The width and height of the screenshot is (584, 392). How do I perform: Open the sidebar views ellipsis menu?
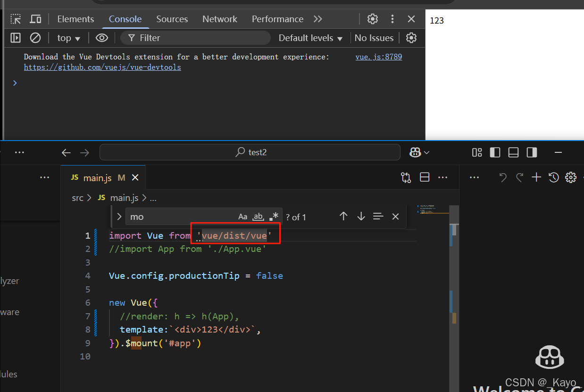pos(45,177)
